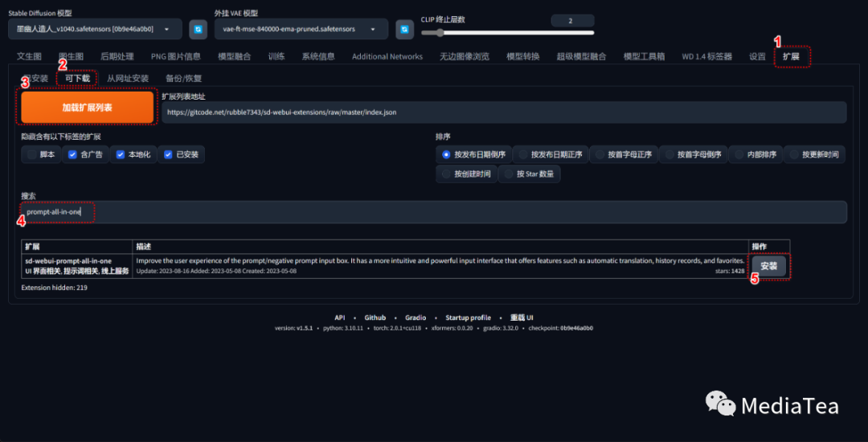Refresh the external VAE model list

coord(404,29)
